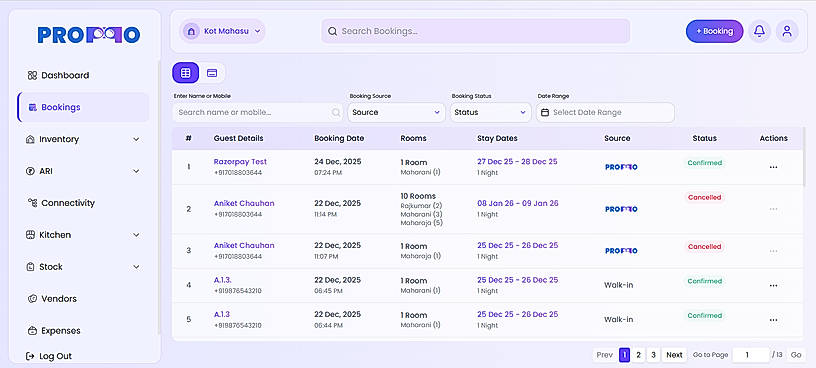Image resolution: width=816 pixels, height=368 pixels.
Task: Open the notifications bell icon
Action: [759, 31]
